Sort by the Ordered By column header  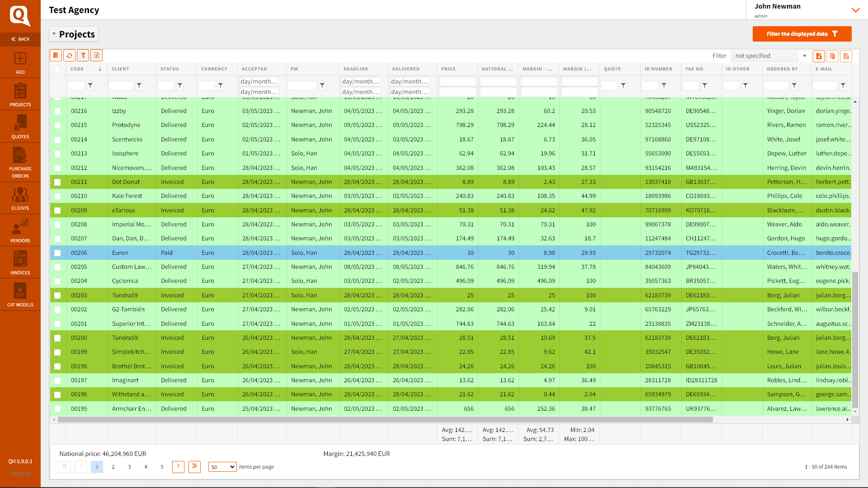coord(782,69)
